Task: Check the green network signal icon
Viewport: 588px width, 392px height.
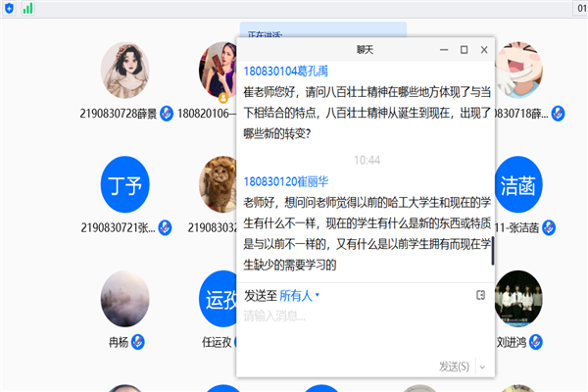Action: click(27, 8)
